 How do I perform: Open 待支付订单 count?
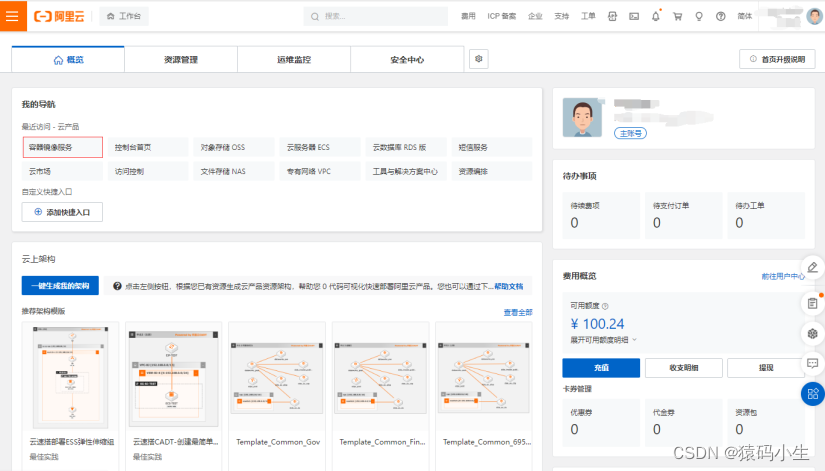(x=657, y=223)
